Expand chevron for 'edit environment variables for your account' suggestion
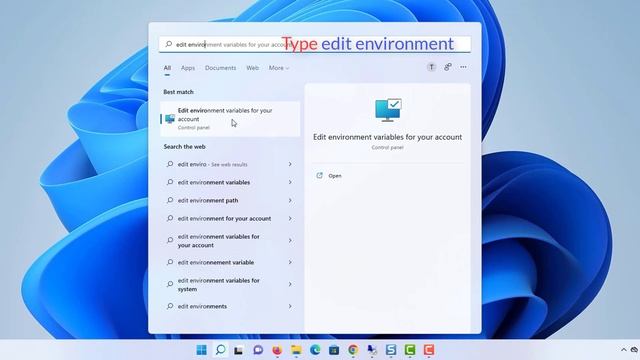Image resolution: width=640 pixels, height=360 pixels. point(290,240)
